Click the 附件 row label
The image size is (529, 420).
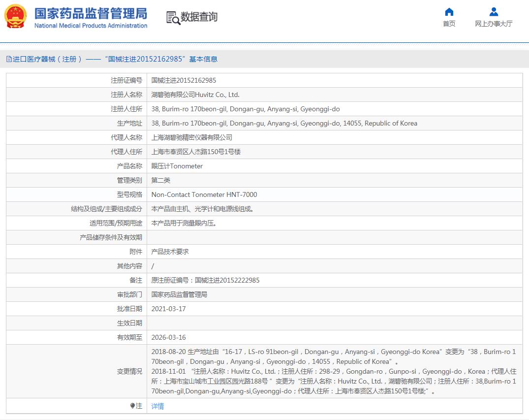click(x=136, y=252)
